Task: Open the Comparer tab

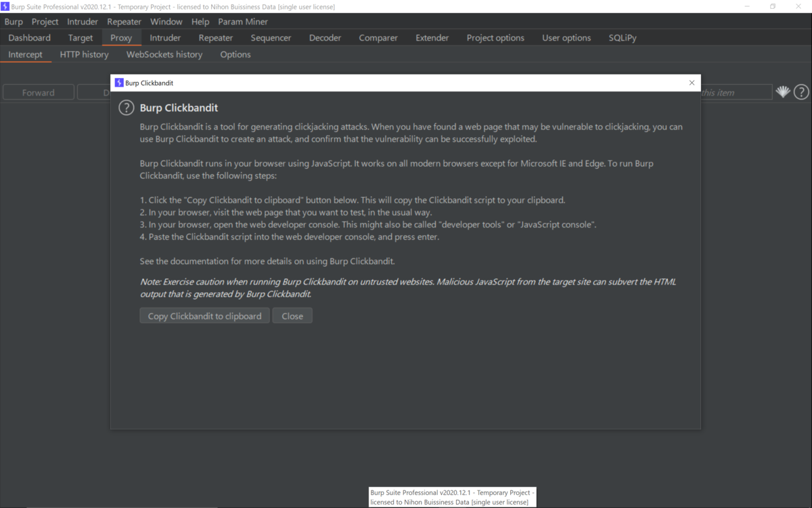Action: click(378, 38)
